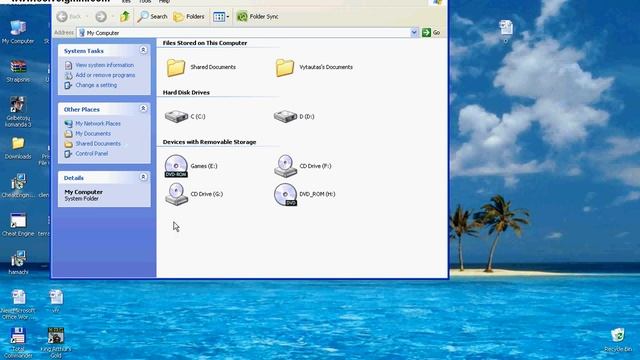The image size is (640, 360).
Task: Select the CD Drive (G:) icon
Action: 176,194
